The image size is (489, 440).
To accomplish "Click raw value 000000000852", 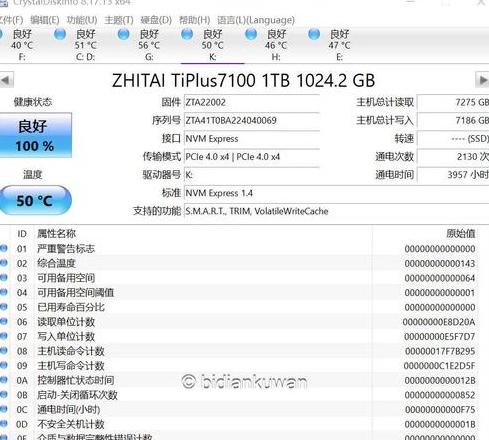I will [x=440, y=395].
